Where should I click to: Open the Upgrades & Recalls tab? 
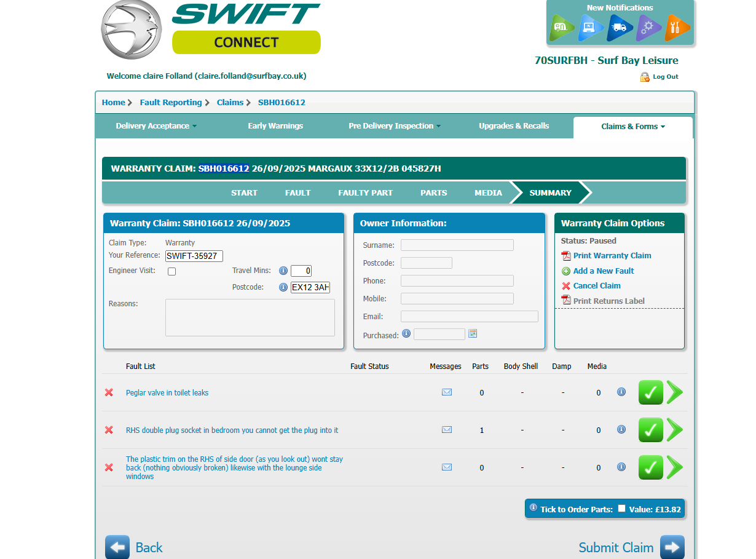514,126
